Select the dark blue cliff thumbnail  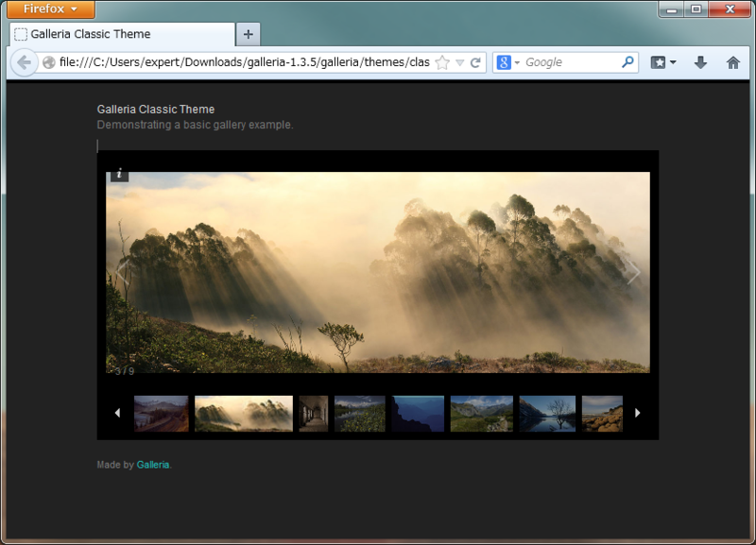click(418, 414)
